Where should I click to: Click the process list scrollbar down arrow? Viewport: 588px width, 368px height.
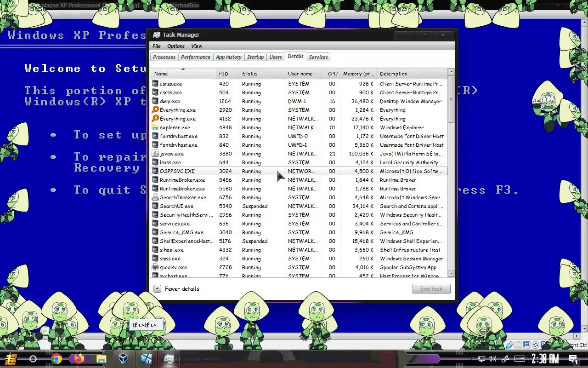coord(451,274)
